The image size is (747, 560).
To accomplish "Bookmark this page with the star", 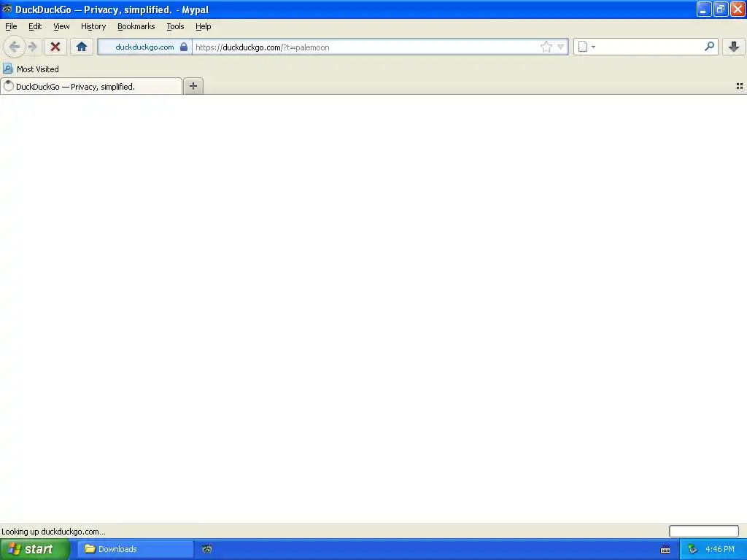I will tap(546, 47).
